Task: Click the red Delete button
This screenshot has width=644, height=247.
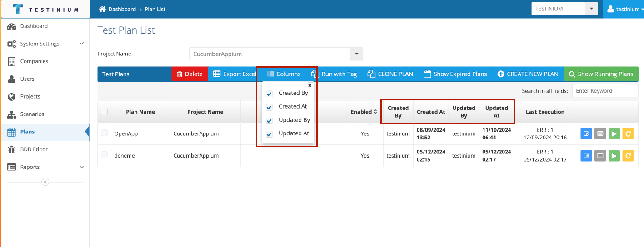Action: coord(190,74)
